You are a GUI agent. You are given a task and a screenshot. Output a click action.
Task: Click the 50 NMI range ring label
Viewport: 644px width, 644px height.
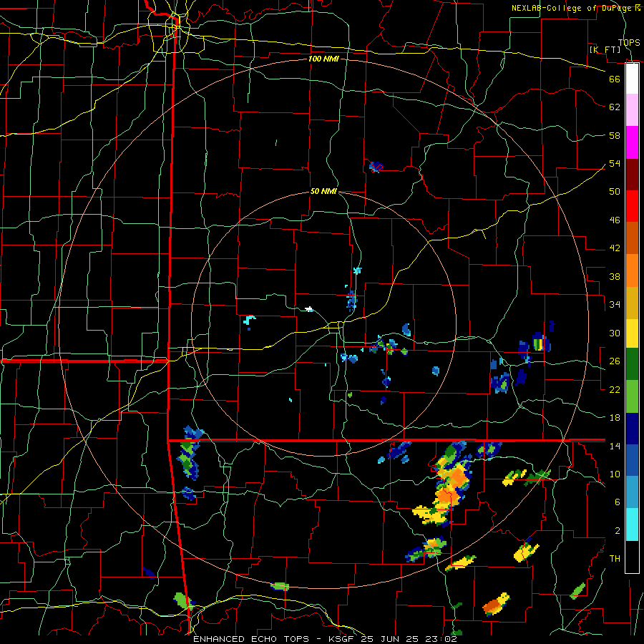coord(323,191)
